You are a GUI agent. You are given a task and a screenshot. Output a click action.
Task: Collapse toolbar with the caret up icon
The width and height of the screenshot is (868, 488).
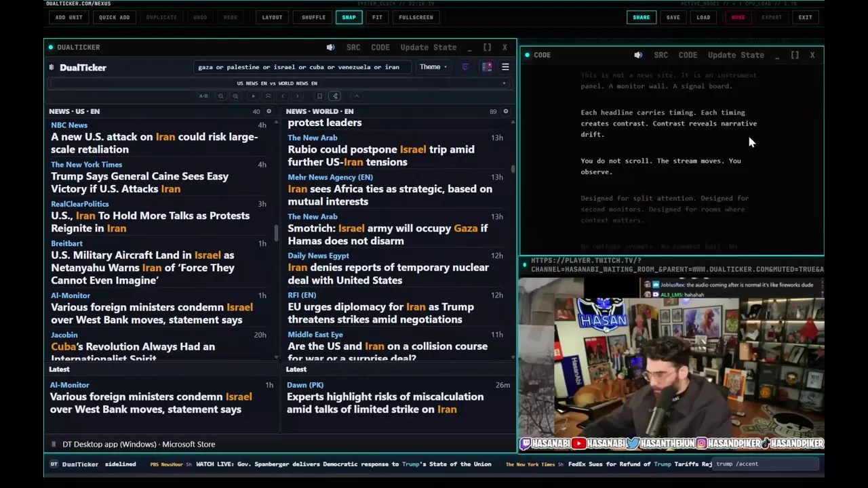click(x=356, y=96)
